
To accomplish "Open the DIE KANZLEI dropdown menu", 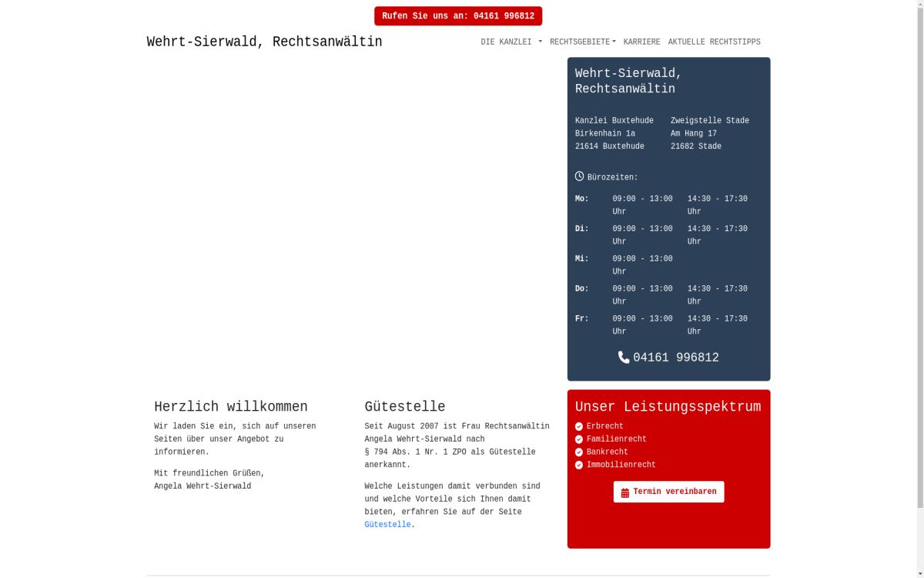I will 506,42.
